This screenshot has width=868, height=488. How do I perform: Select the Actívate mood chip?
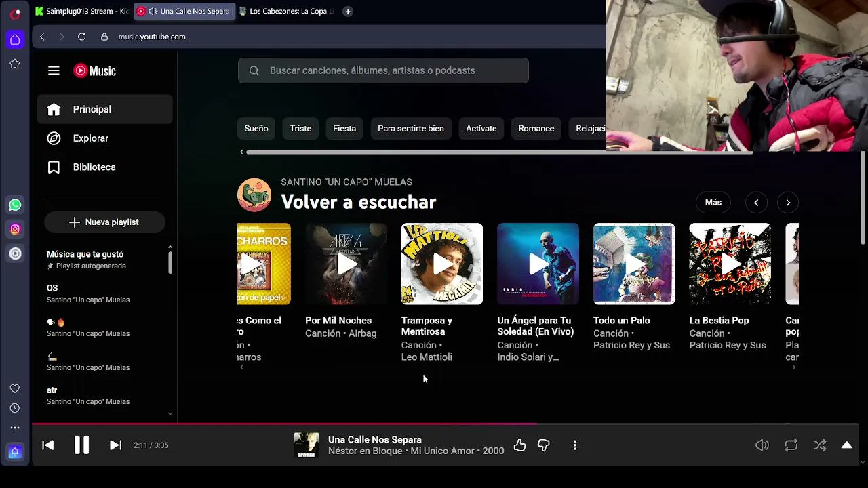point(481,129)
